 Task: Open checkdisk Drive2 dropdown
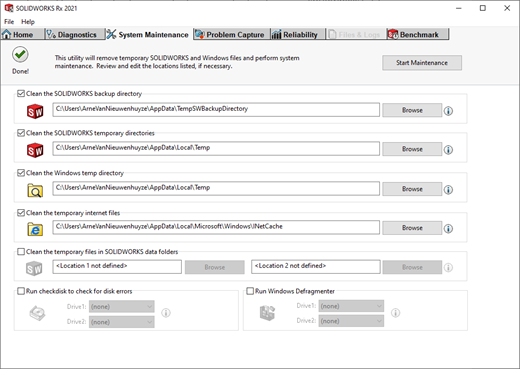point(122,322)
